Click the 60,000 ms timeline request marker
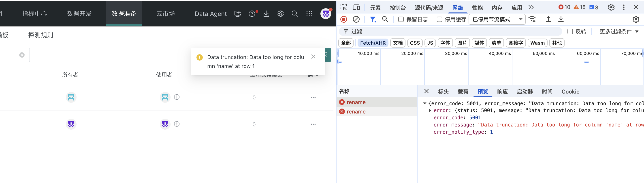The image size is (644, 183). pos(586,62)
